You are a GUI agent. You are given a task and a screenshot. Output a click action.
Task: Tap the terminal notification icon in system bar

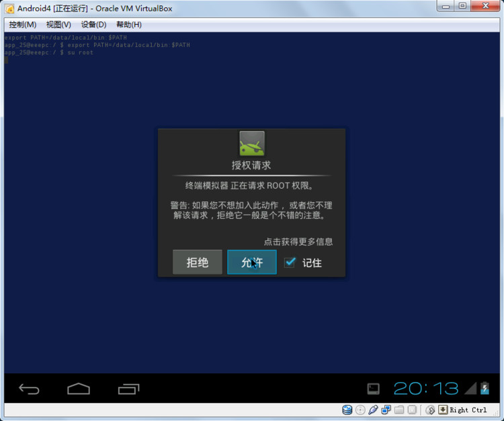[373, 389]
